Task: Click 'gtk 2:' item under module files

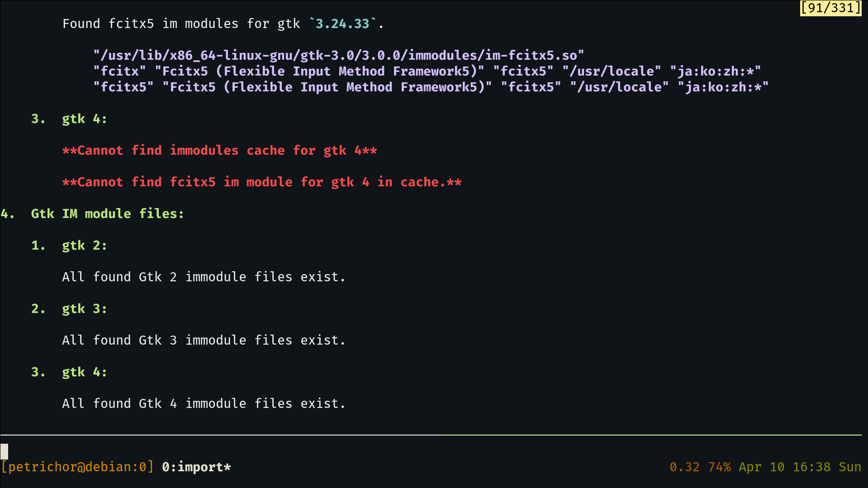Action: pyautogui.click(x=85, y=245)
